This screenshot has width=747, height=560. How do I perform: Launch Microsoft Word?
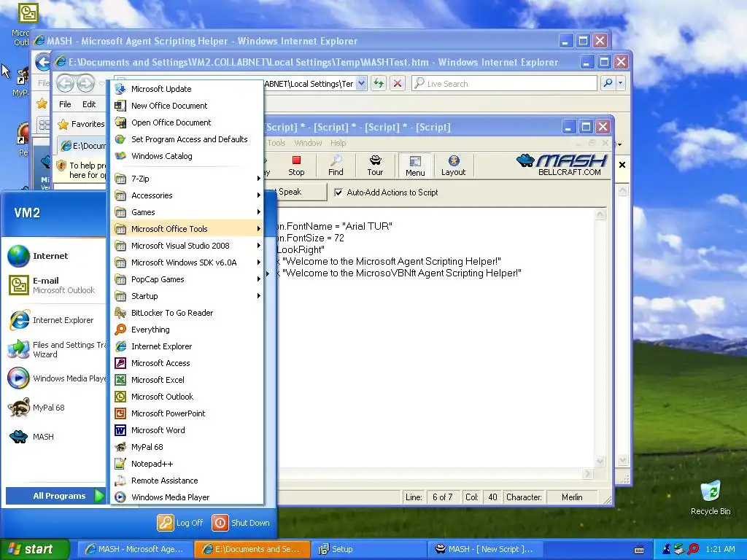(187, 430)
